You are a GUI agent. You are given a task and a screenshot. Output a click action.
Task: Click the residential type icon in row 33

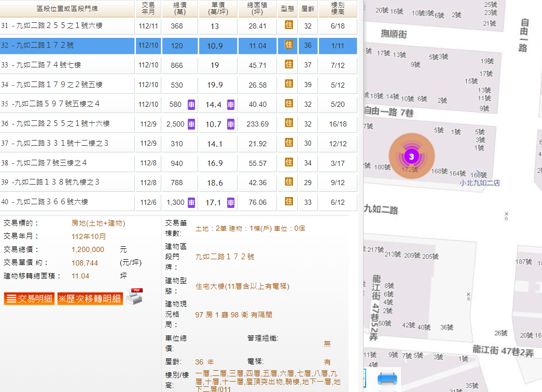tap(288, 64)
